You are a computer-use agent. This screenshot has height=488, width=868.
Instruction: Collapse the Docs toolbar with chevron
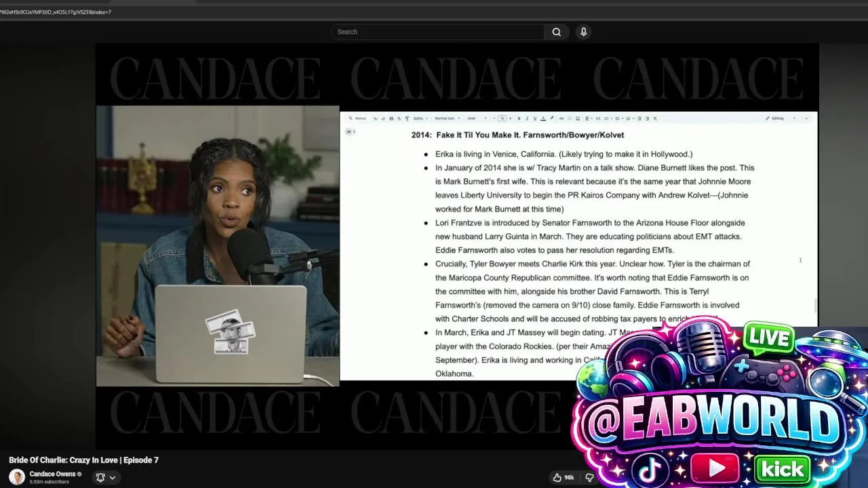(806, 119)
